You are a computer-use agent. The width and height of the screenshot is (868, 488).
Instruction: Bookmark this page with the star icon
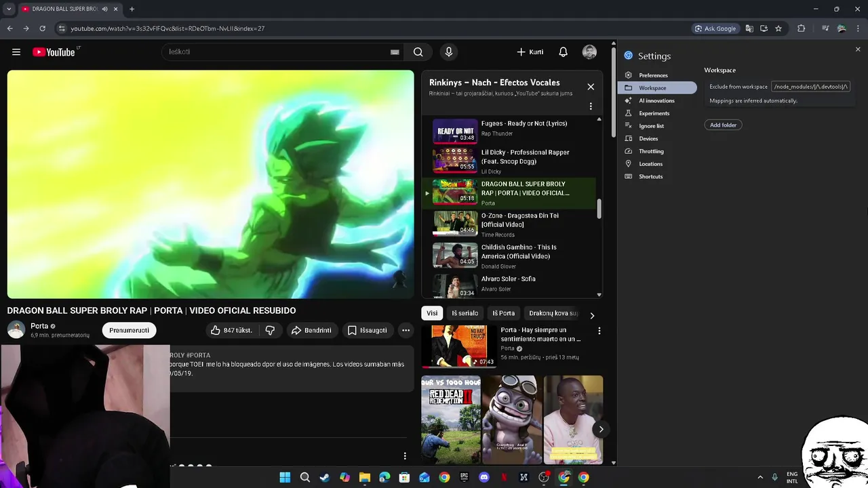pos(778,28)
